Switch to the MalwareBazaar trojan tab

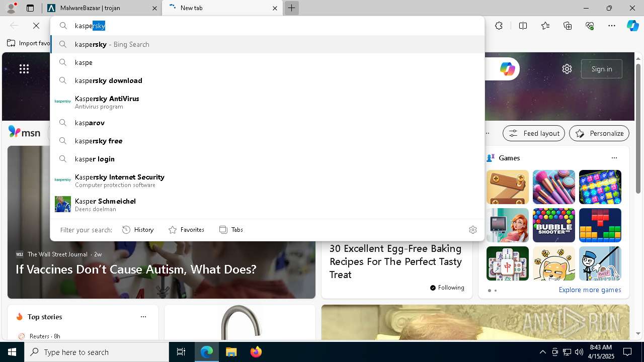tap(102, 8)
